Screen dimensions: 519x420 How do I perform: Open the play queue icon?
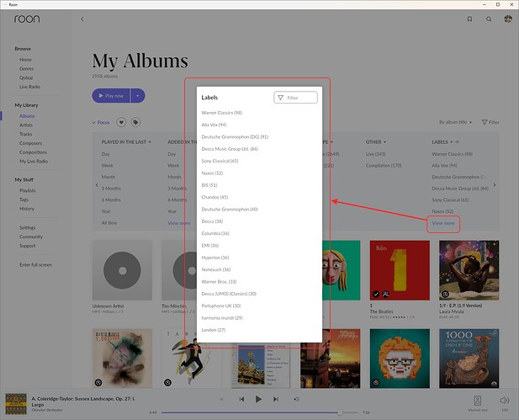click(297, 400)
